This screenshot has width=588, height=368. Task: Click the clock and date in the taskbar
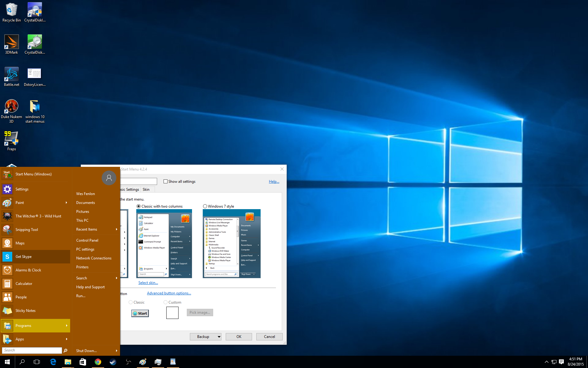(x=576, y=362)
